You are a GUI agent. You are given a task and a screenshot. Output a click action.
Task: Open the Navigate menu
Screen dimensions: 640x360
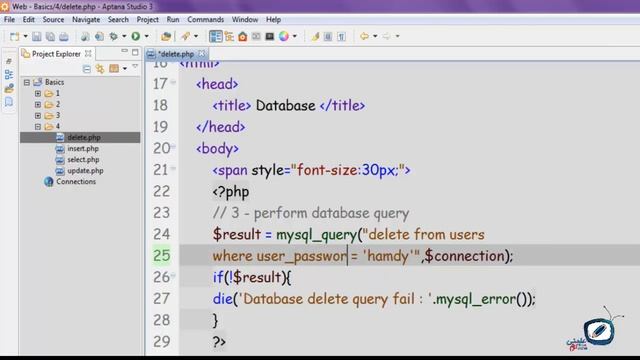click(86, 20)
